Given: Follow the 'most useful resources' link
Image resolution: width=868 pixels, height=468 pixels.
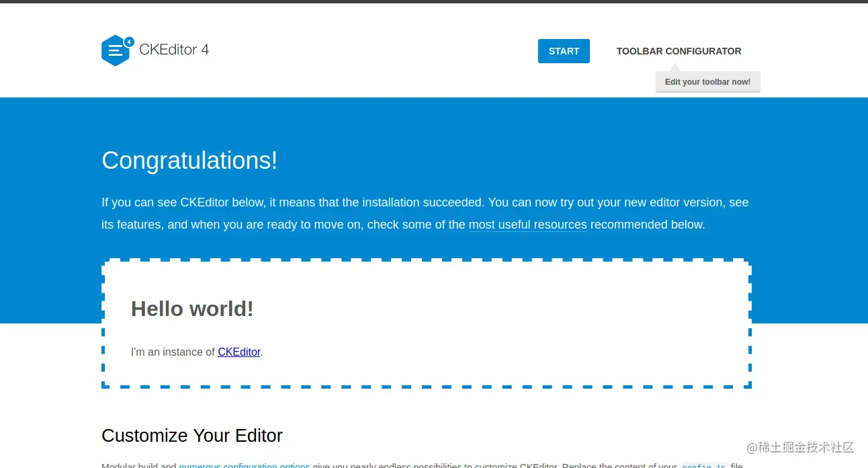Looking at the screenshot, I should tap(527, 225).
